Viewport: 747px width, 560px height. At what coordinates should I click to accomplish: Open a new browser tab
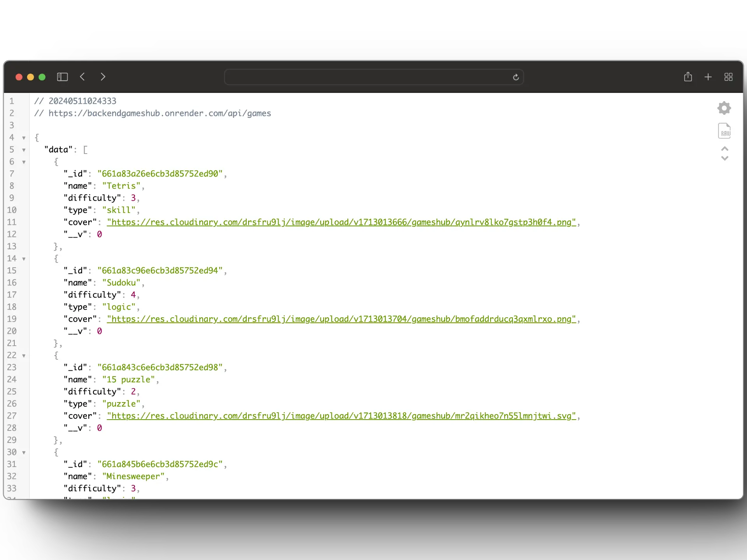[x=708, y=77]
